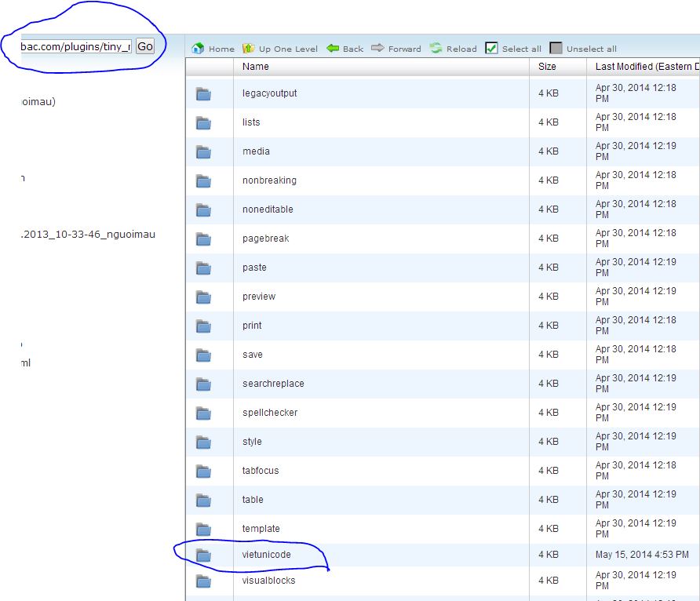The height and width of the screenshot is (601, 700).
Task: Sort files by Size column header
Action: tap(547, 67)
